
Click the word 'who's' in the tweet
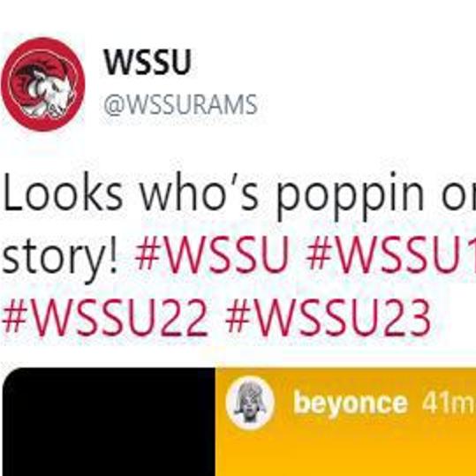200,192
